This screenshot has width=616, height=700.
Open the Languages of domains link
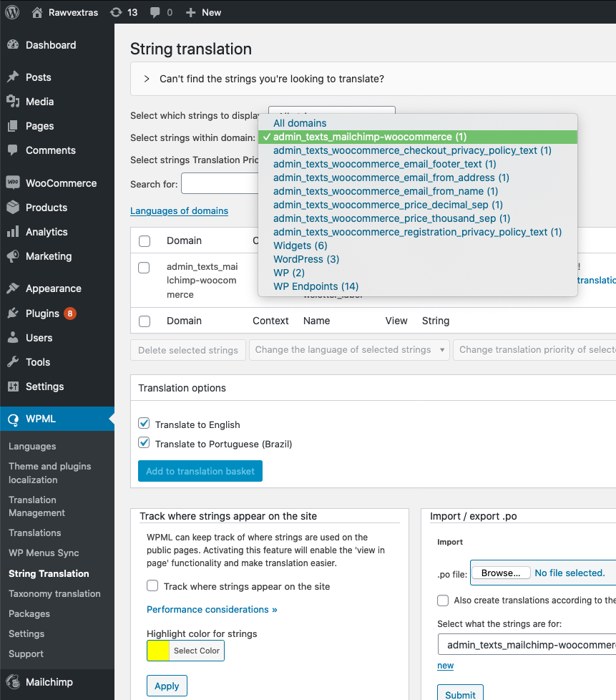tap(179, 211)
